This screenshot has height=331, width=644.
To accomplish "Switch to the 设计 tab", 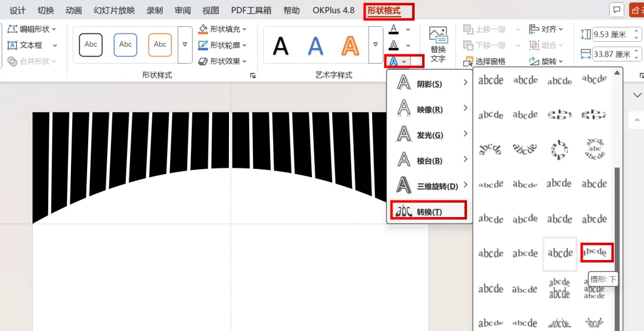I will click(x=17, y=10).
